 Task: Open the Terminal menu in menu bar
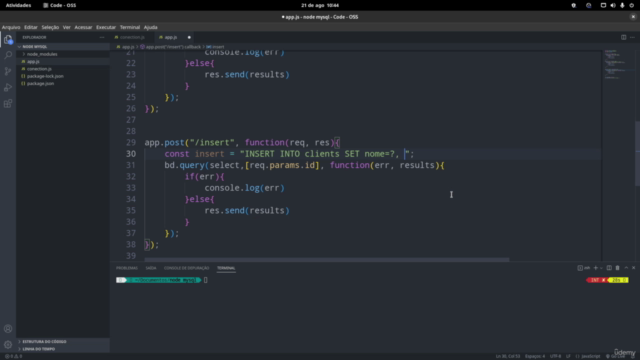coord(130,27)
